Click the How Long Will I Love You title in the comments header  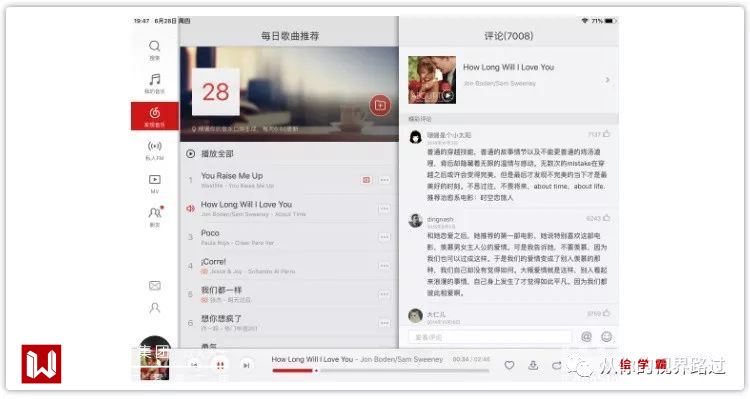tap(508, 67)
